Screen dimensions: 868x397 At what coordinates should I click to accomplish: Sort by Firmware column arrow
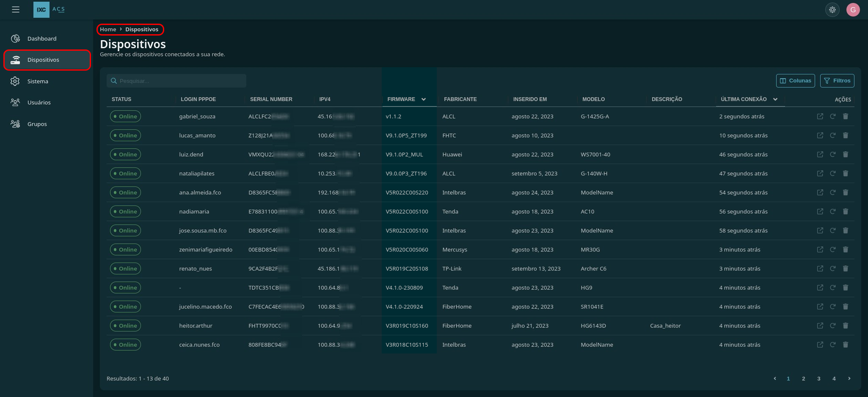424,99
